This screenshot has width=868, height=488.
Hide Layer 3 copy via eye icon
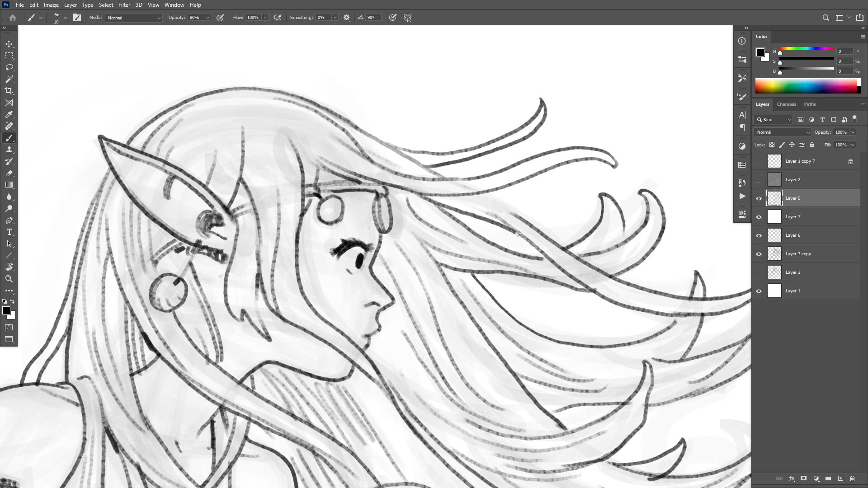759,254
